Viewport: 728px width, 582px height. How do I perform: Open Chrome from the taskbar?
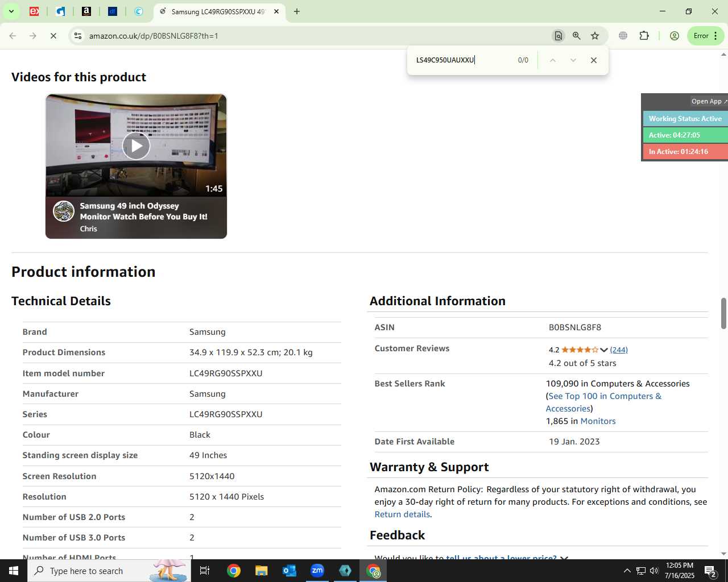click(x=234, y=571)
